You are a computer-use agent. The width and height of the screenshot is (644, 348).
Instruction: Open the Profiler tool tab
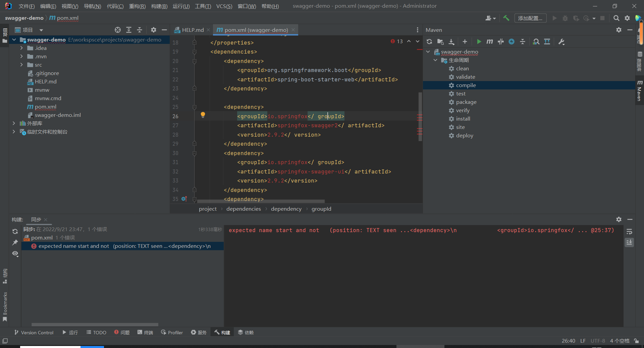coord(172,332)
